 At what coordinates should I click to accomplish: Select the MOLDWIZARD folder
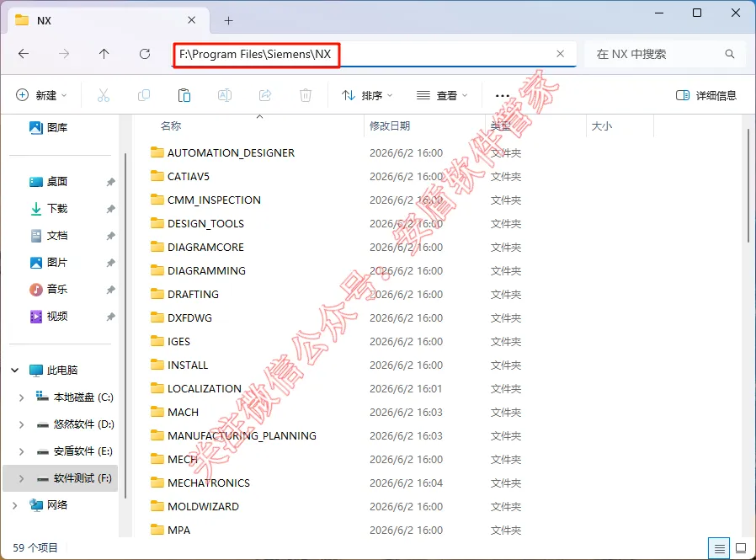pyautogui.click(x=194, y=506)
